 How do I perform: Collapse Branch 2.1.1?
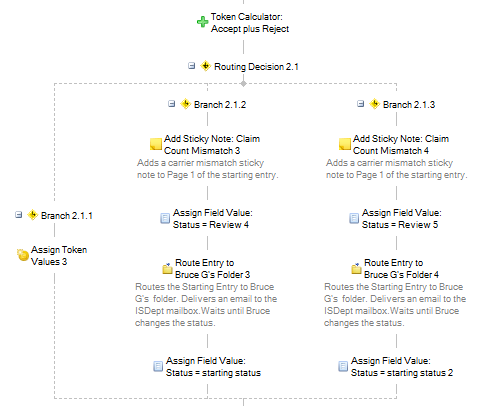19,215
